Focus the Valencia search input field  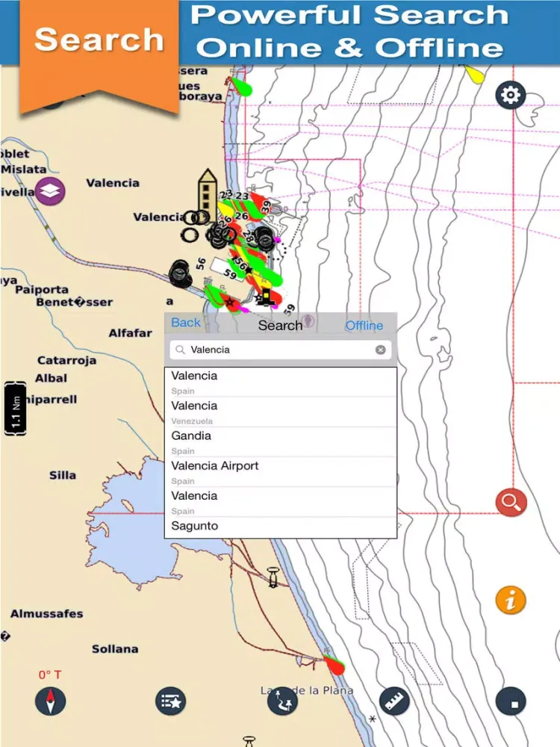pos(281,350)
